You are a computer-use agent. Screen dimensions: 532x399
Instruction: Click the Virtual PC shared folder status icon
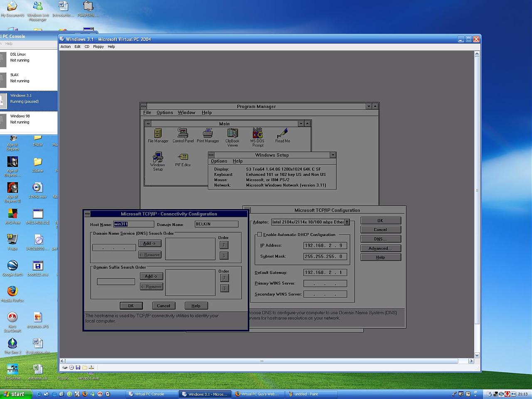click(x=84, y=367)
